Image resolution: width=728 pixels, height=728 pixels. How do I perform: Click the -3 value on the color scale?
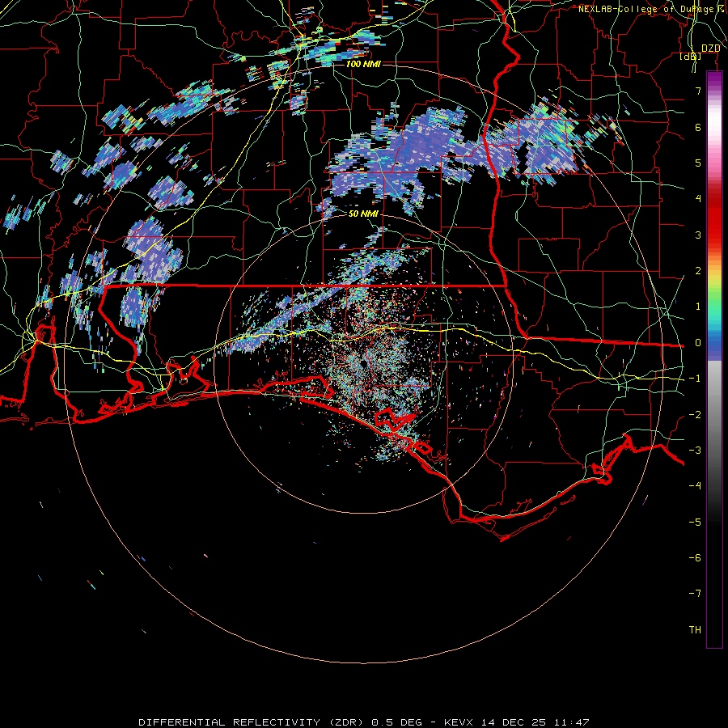coord(695,451)
